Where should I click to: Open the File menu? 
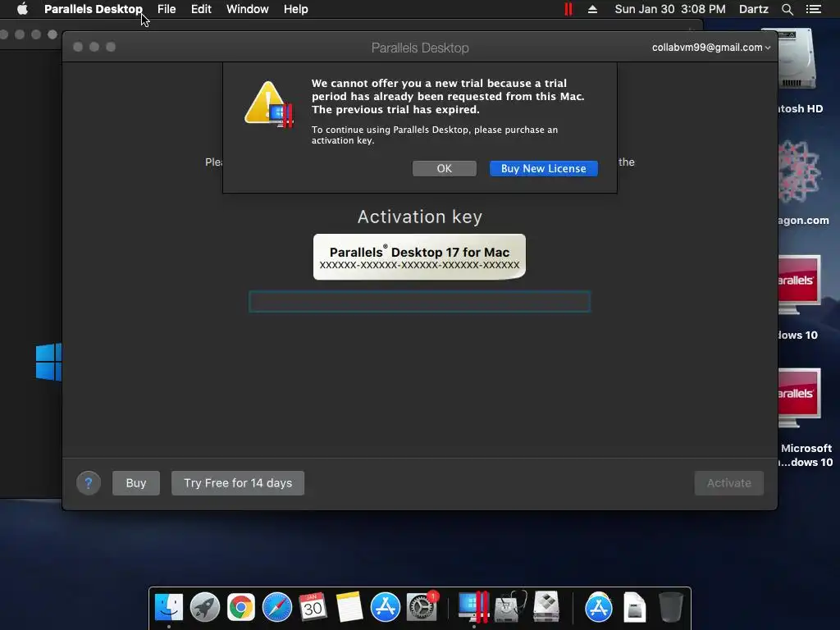coord(167,9)
